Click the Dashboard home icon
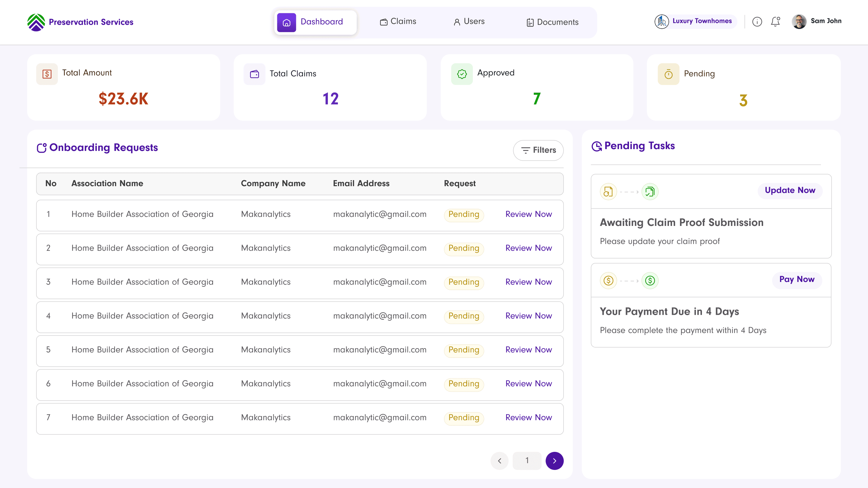Screen dimensions: 868x488 click(286, 23)
